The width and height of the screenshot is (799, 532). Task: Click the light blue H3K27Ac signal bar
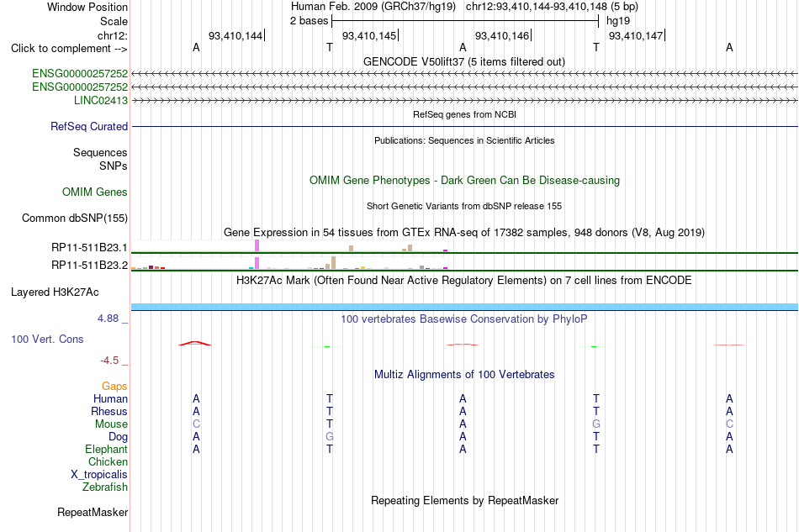pos(464,307)
